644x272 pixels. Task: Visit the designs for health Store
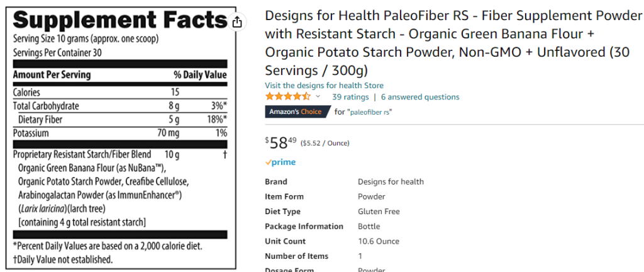pos(324,86)
